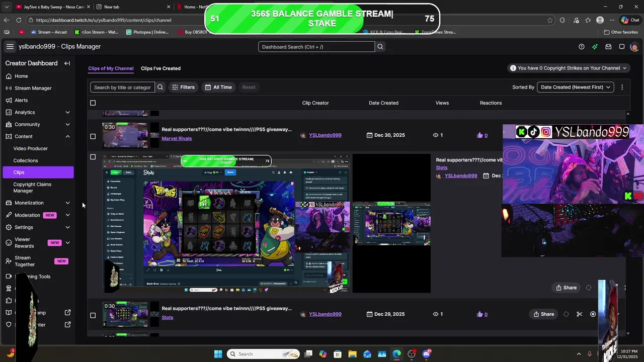
Task: Open the whispers chat icon
Action: click(x=622, y=47)
